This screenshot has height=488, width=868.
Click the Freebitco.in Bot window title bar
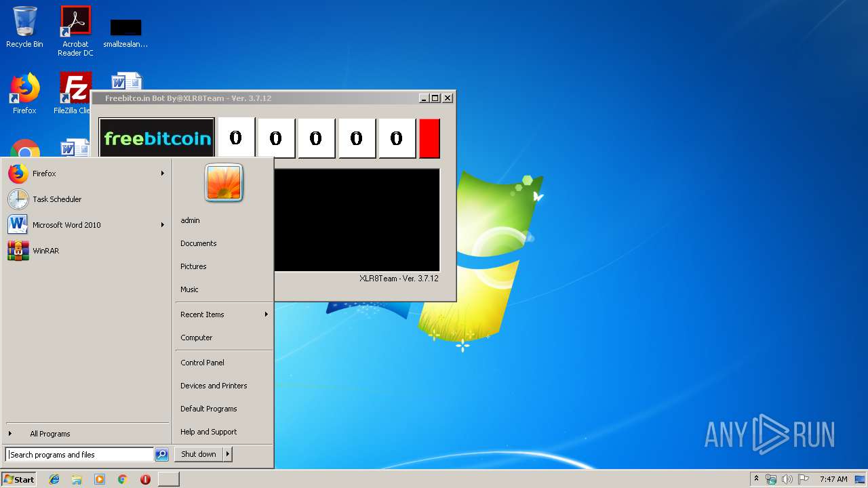[254, 98]
